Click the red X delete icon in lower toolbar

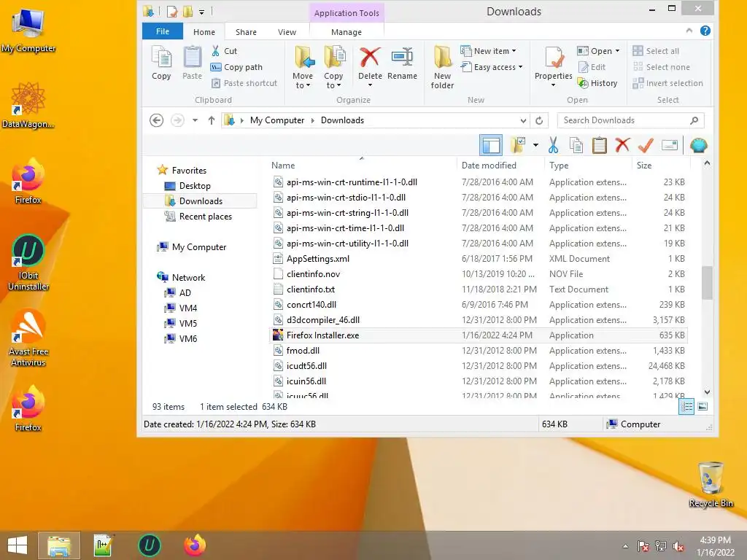(x=622, y=145)
